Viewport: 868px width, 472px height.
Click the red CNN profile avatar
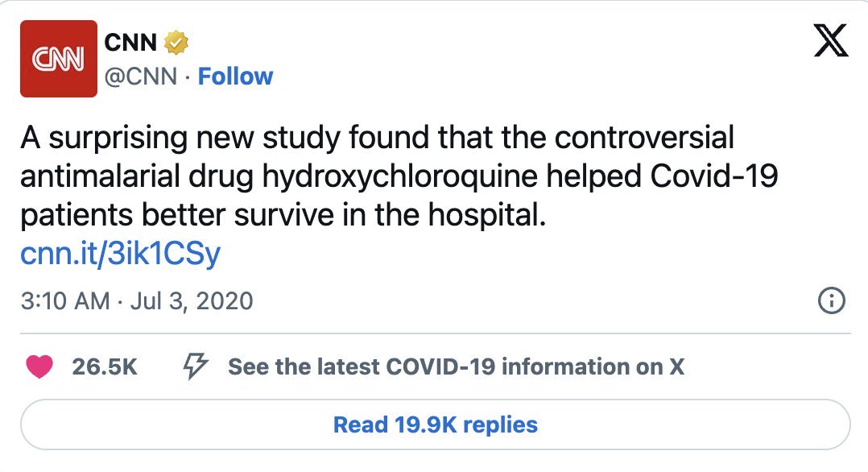click(x=58, y=59)
